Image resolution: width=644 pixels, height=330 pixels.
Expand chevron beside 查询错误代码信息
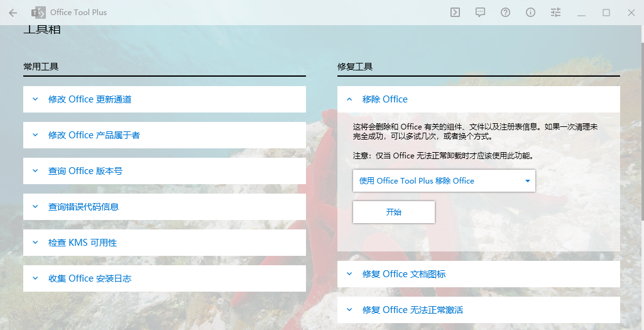click(35, 206)
